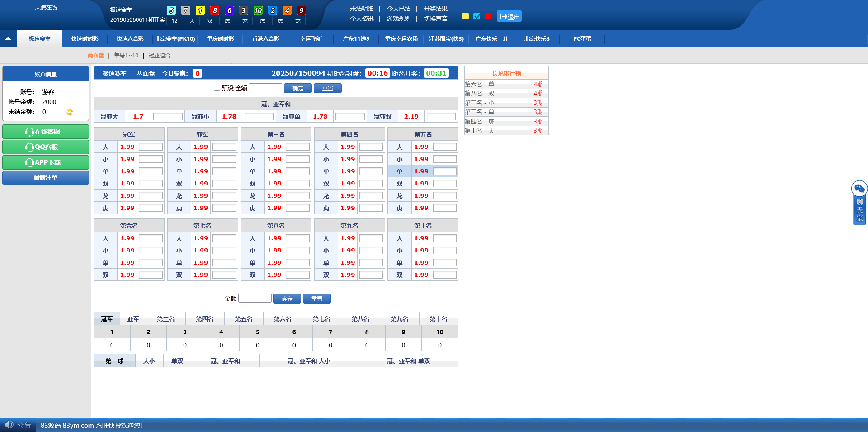
Task: Open the APP下载 download button
Action: click(x=46, y=162)
